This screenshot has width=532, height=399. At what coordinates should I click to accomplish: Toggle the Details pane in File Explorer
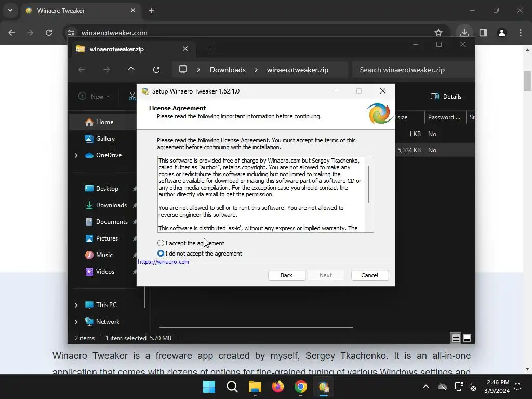(446, 96)
